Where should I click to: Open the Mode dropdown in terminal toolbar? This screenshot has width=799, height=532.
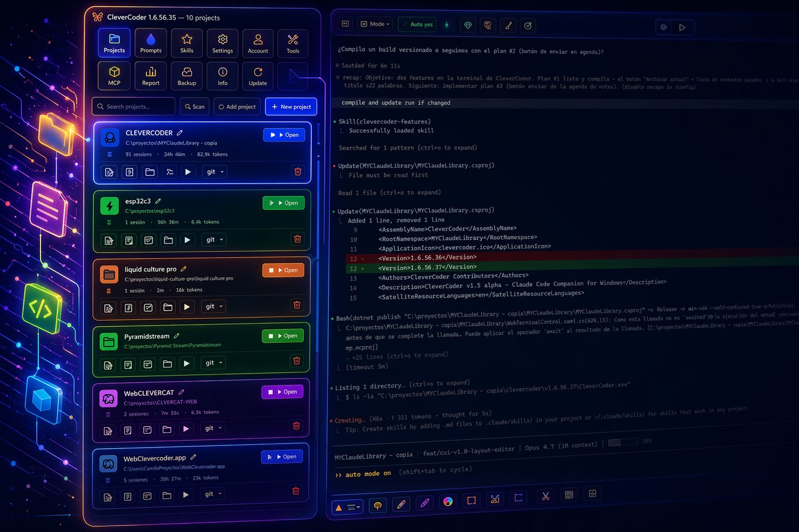click(375, 24)
